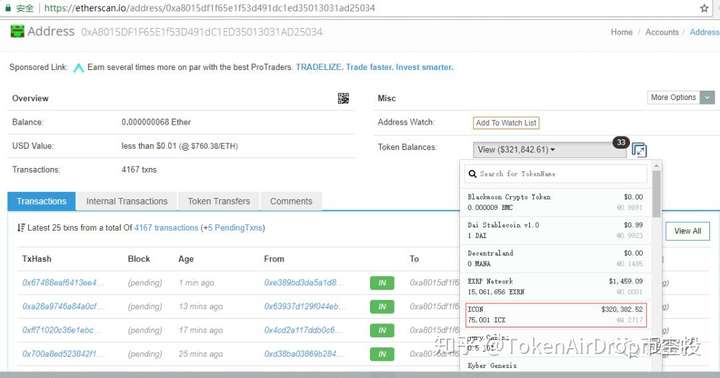
Task: Click the Search for TokenName field
Action: [x=556, y=174]
